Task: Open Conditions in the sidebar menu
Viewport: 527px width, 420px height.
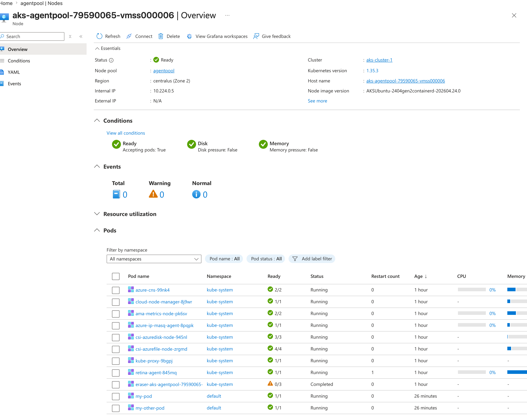Action: point(43,61)
